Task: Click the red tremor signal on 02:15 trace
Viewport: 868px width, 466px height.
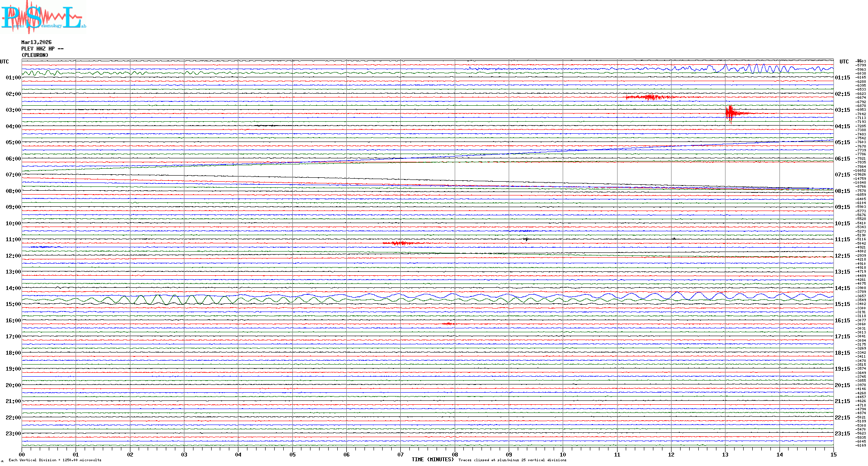Action: point(650,97)
